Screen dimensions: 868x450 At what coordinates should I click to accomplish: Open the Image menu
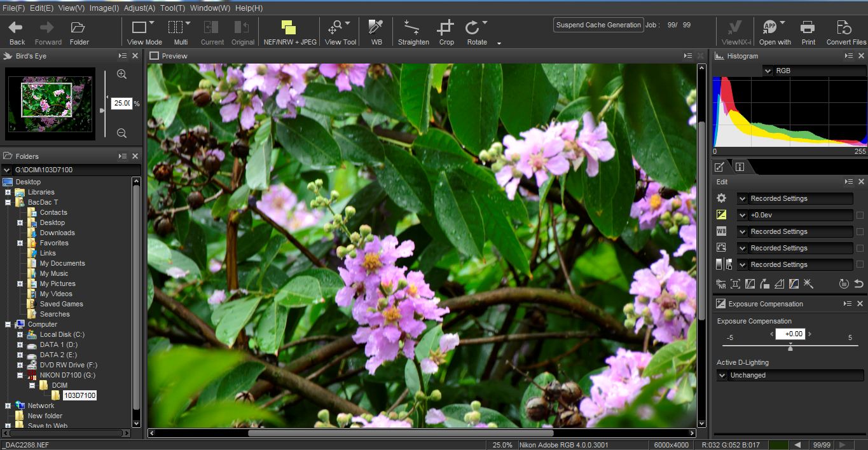coord(105,8)
